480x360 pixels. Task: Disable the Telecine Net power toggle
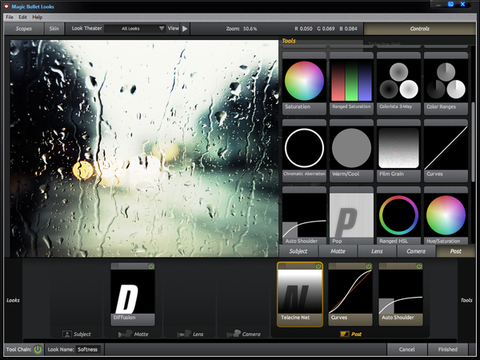[x=318, y=266]
